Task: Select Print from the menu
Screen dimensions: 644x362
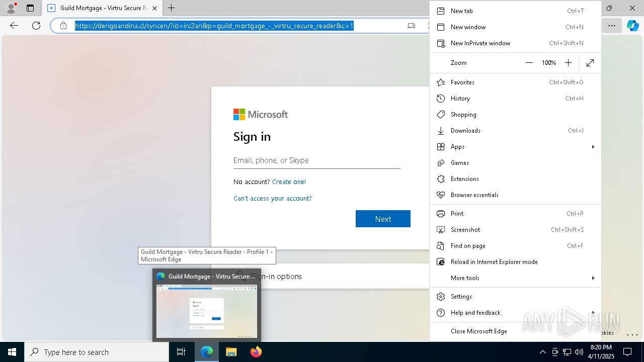Action: click(x=515, y=214)
